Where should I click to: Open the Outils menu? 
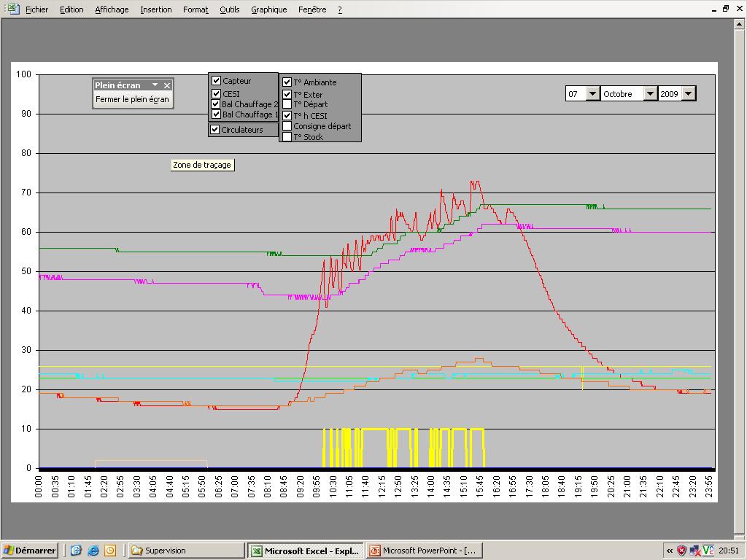click(x=230, y=9)
